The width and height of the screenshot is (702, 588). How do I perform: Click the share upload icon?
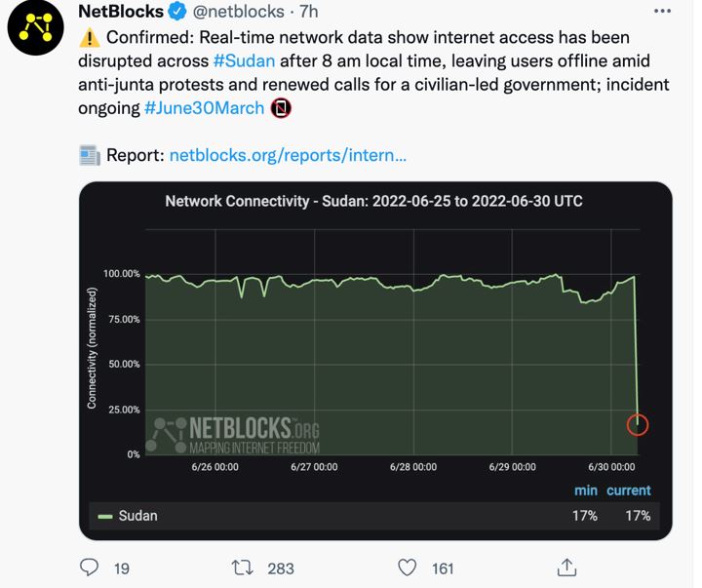565,566
